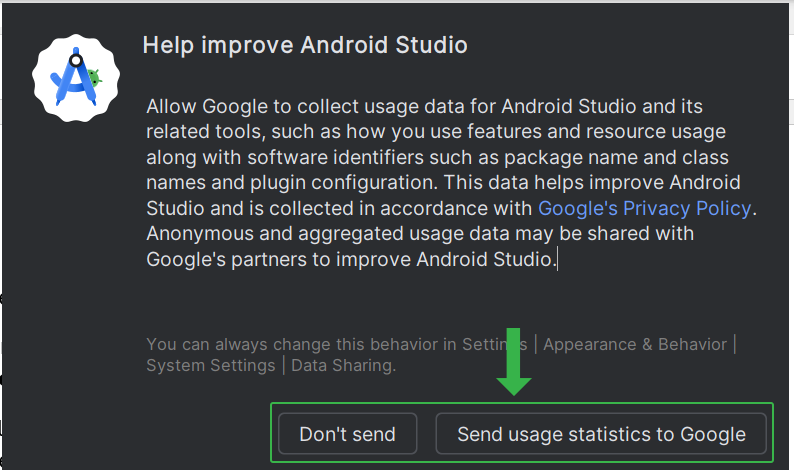Click the word Settings in hint text

point(494,344)
